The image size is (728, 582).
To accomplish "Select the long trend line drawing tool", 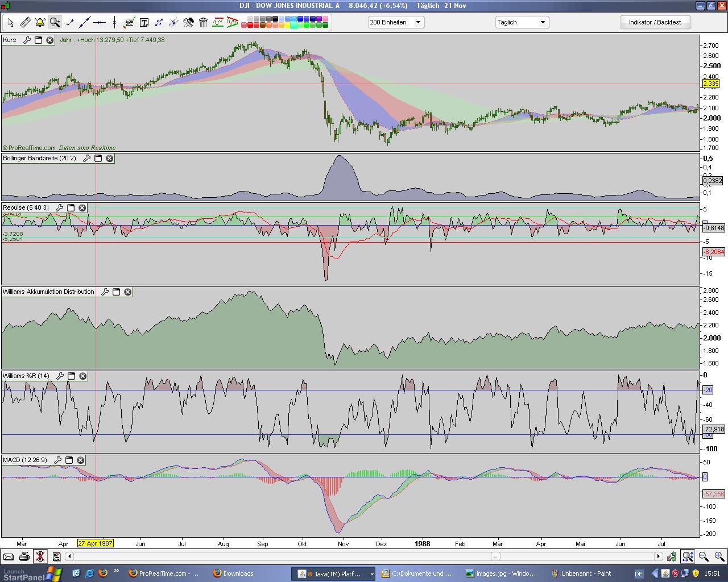I will [85, 22].
